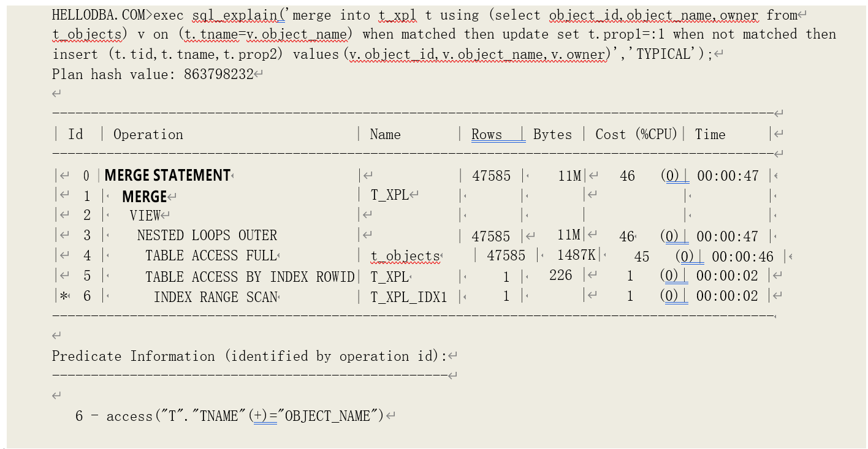Click the T_XPL_IDX1 index name

(409, 297)
